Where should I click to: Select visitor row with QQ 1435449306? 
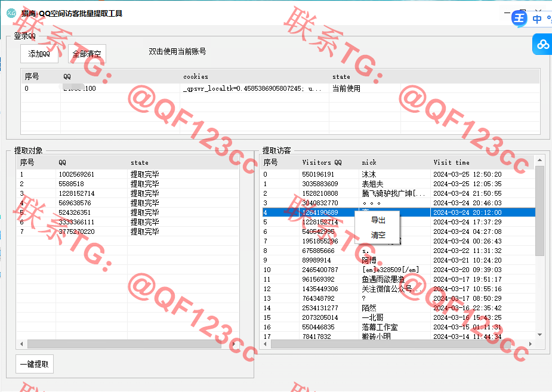pos(399,289)
